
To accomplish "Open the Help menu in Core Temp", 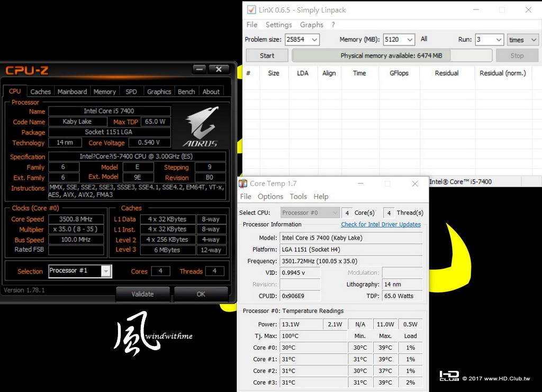I will (x=321, y=196).
